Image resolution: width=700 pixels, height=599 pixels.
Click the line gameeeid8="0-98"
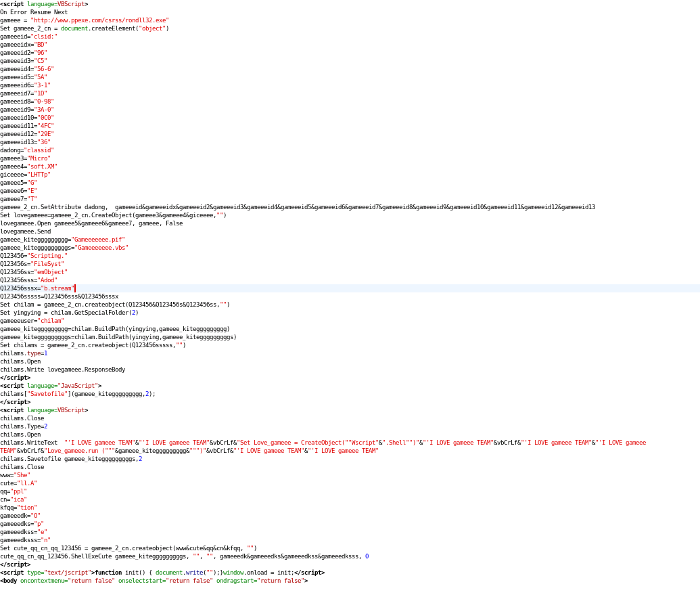[x=27, y=102]
